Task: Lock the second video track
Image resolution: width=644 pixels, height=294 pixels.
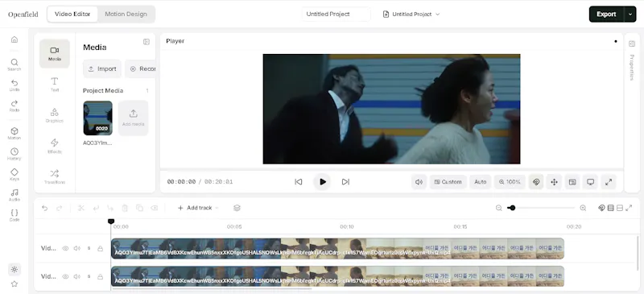Action: coord(100,276)
